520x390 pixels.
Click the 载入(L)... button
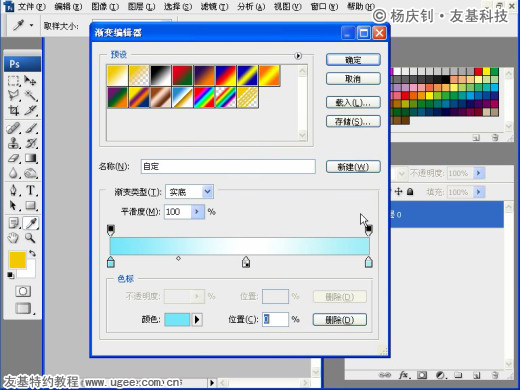(353, 103)
